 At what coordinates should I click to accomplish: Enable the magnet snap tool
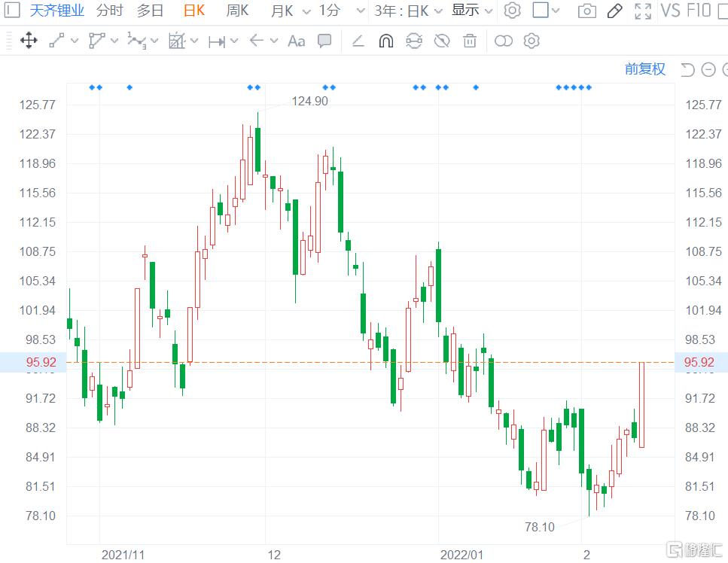[x=385, y=41]
